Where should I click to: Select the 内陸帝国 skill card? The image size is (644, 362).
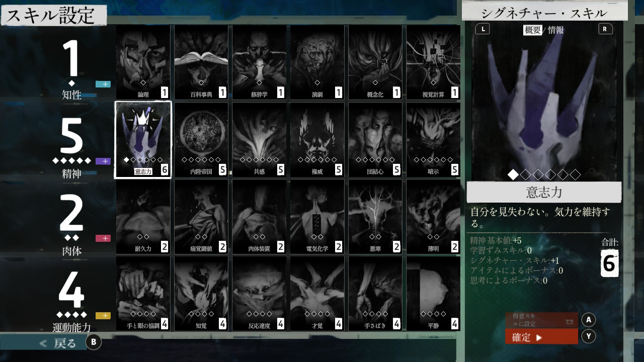(201, 140)
